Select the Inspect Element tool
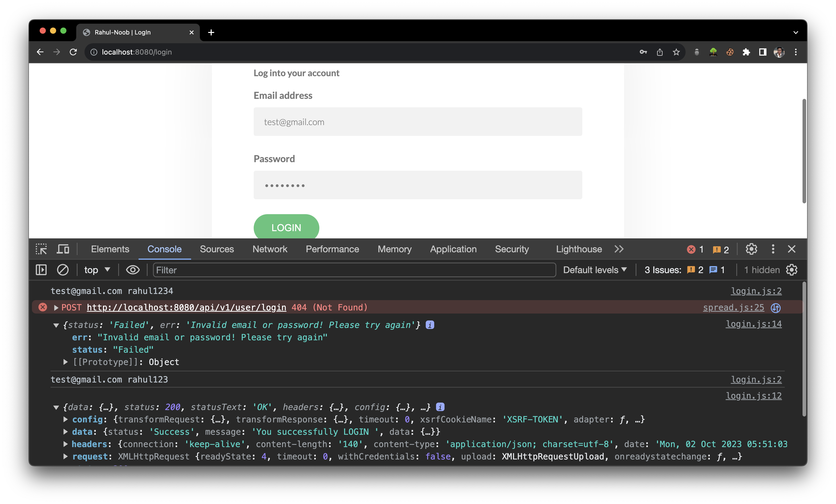This screenshot has height=504, width=836. click(41, 249)
